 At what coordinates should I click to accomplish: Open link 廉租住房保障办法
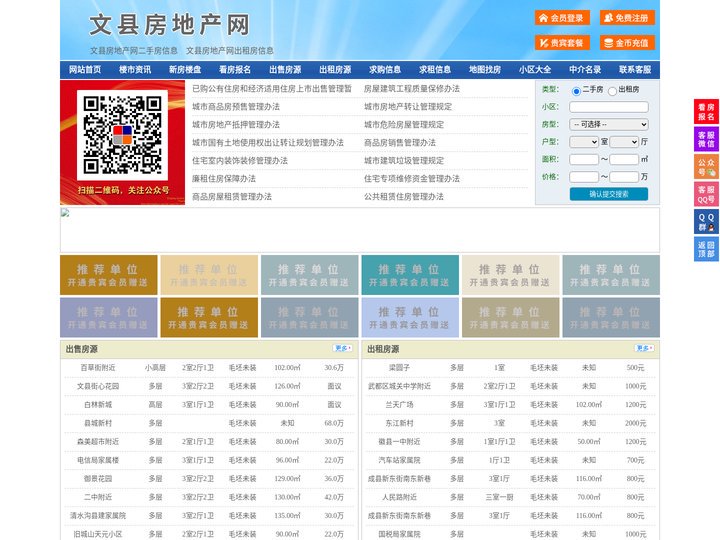click(224, 178)
